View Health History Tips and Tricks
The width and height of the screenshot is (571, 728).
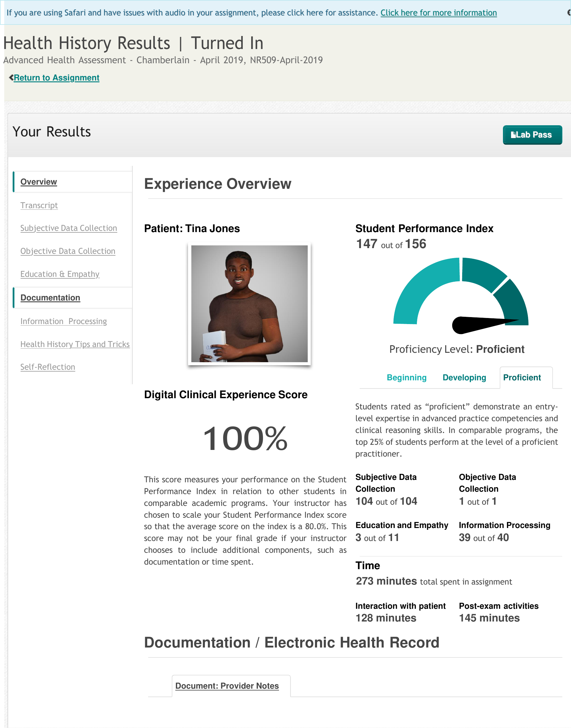[75, 344]
